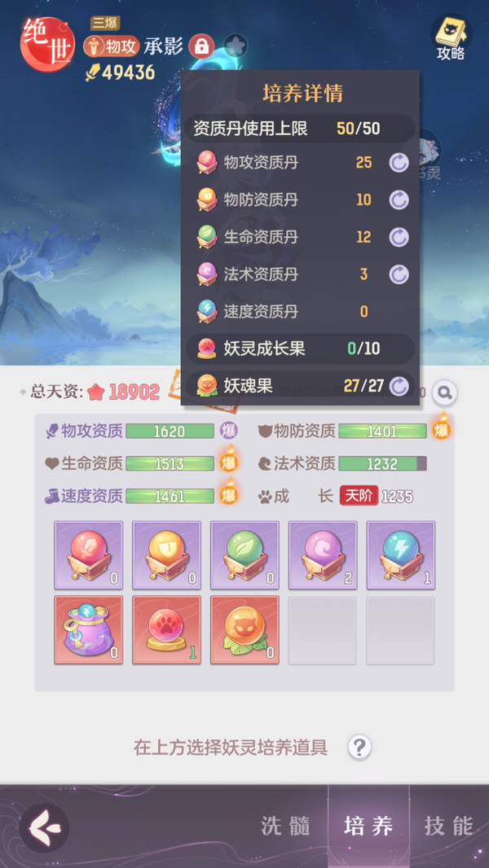Reset 法术资质丹 with its refresh icon
489x868 pixels.
399,274
